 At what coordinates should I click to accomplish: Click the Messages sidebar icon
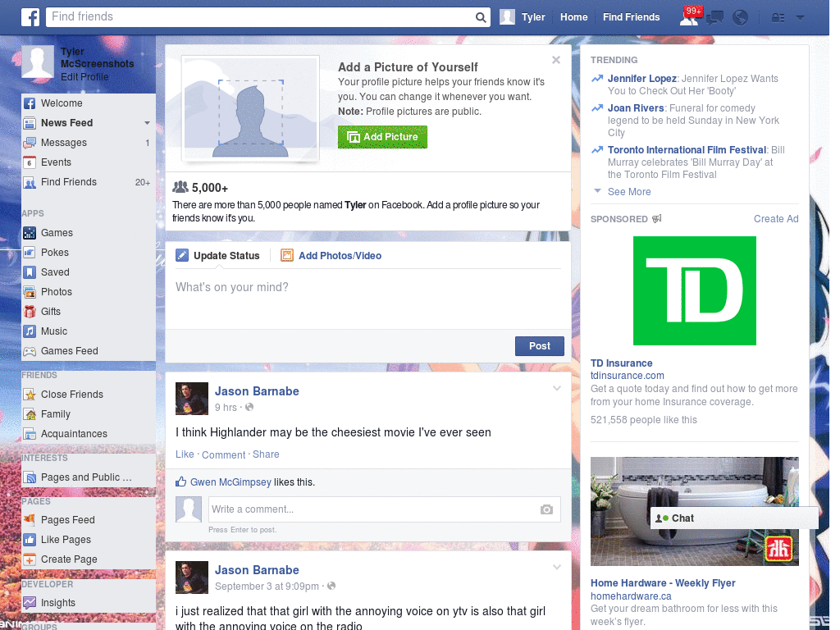(x=30, y=143)
